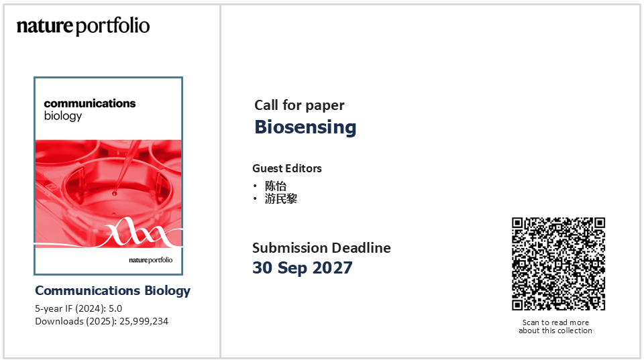Click the Communications Biology journal title
This screenshot has width=644, height=362.
(113, 290)
